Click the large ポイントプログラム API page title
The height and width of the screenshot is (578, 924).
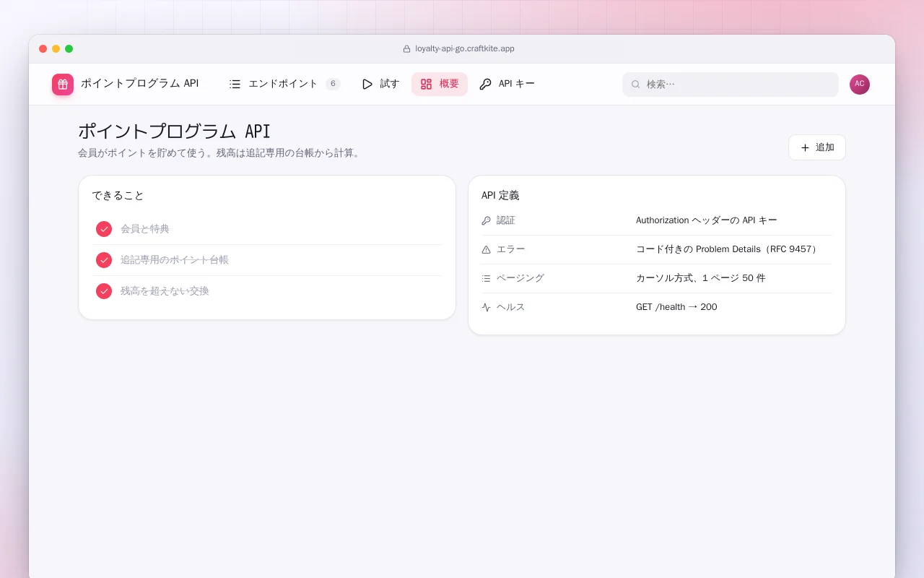click(x=175, y=131)
